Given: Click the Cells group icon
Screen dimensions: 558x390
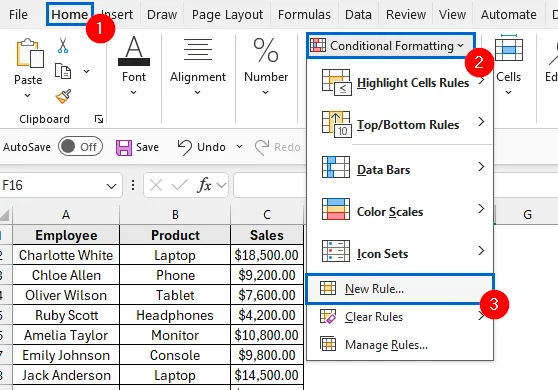Looking at the screenshot, I should [509, 48].
